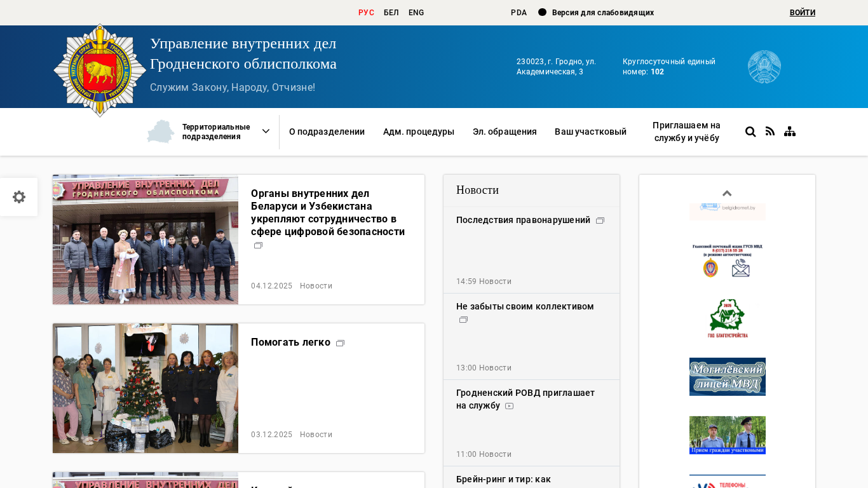Screen dimensions: 868x488
Task: Open the Uzbekistan digital security cooperation article
Action: click(328, 212)
